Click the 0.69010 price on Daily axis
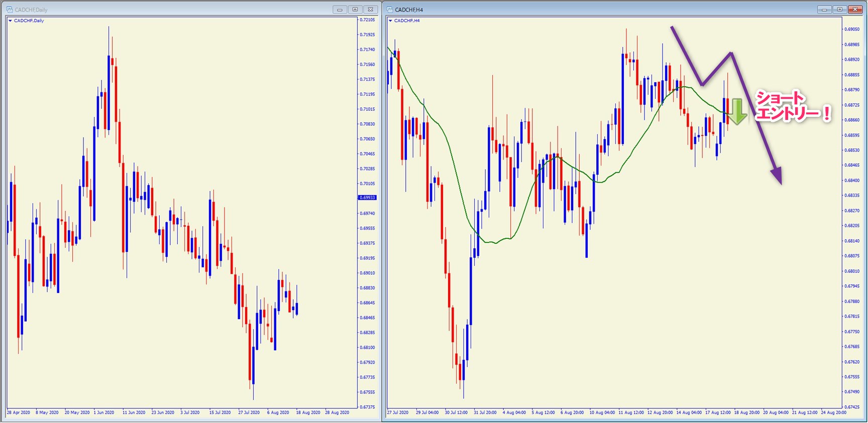The image size is (868, 423). tap(367, 273)
